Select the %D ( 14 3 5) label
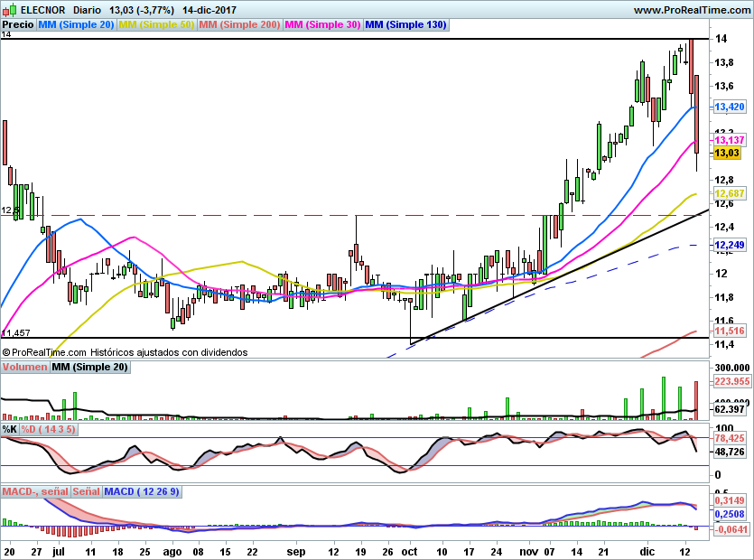The width and height of the screenshot is (754, 560). click(48, 429)
